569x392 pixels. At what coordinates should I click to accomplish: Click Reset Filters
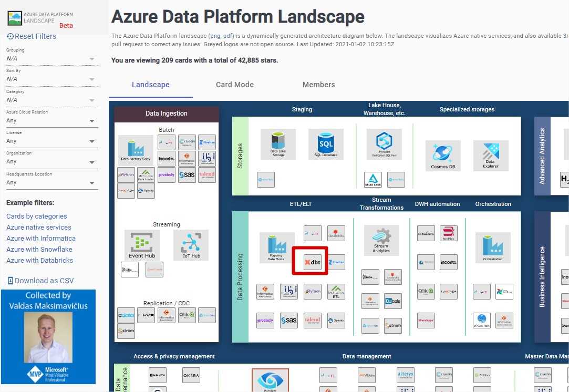32,36
